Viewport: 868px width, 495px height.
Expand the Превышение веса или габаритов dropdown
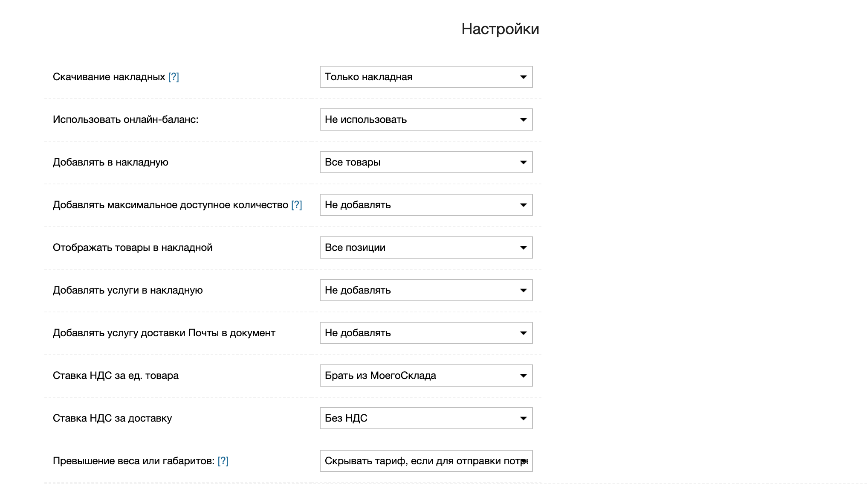coord(425,461)
